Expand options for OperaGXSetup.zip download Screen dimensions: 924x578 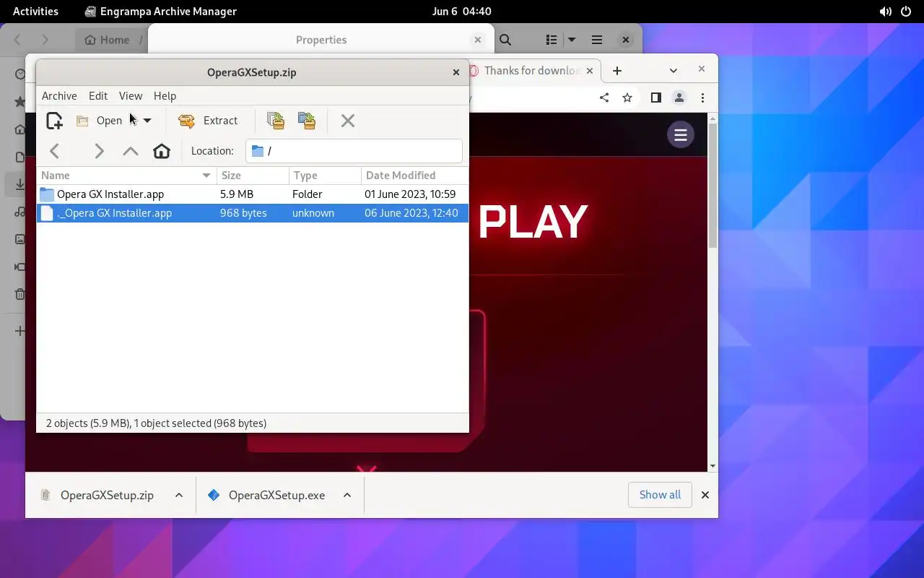tap(179, 496)
